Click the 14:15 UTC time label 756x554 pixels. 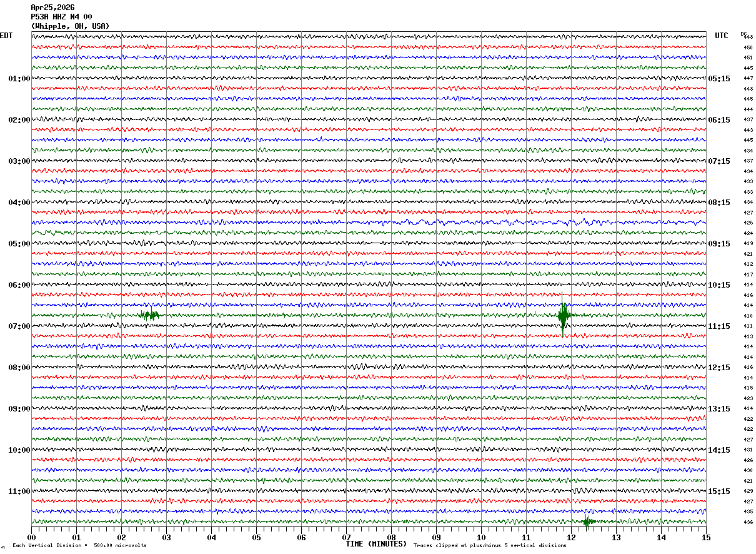point(719,450)
